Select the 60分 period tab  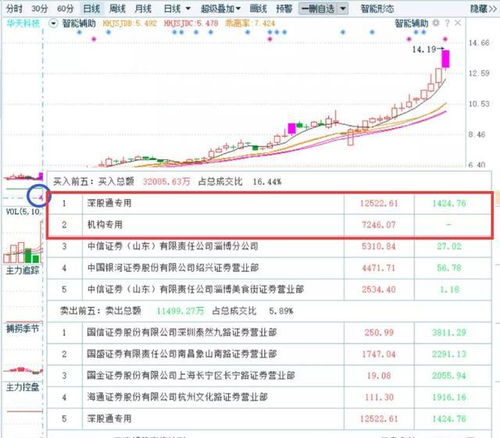pos(65,8)
